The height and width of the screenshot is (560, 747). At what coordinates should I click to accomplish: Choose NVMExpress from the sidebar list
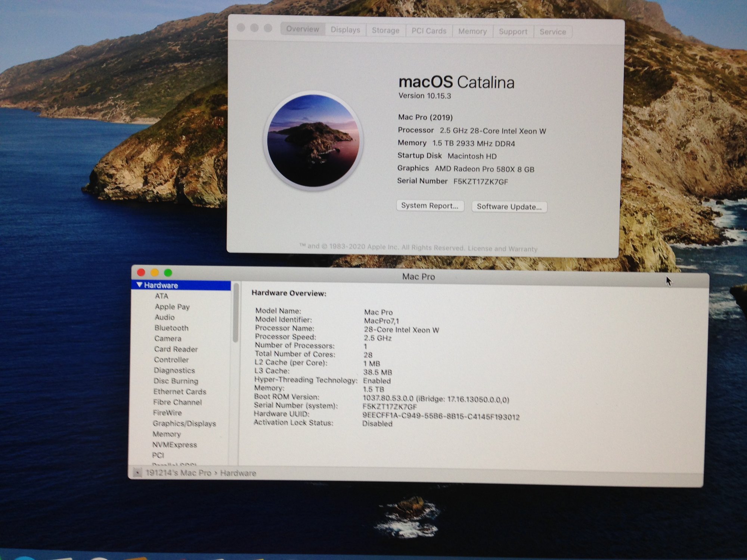174,445
